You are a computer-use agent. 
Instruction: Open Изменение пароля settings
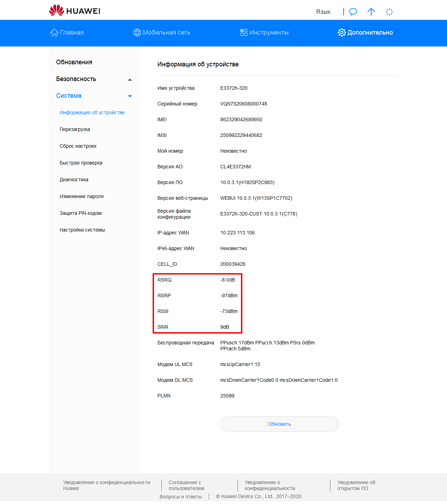click(x=81, y=196)
